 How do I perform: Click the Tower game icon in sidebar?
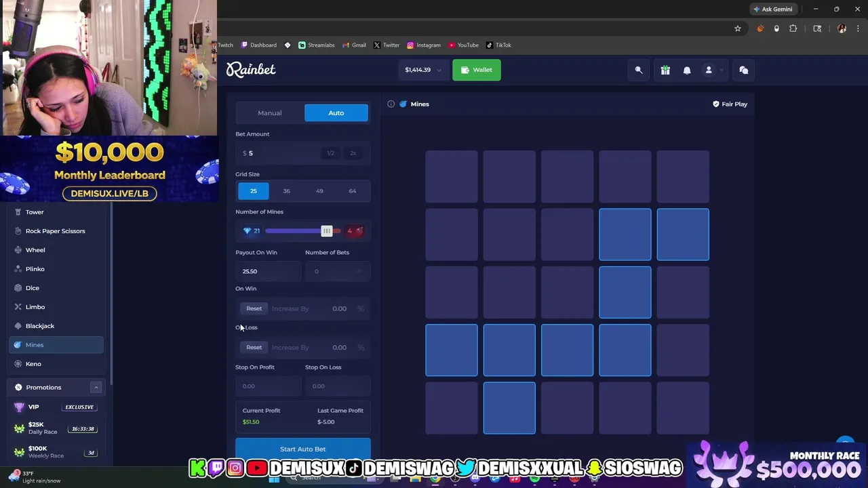coord(18,212)
